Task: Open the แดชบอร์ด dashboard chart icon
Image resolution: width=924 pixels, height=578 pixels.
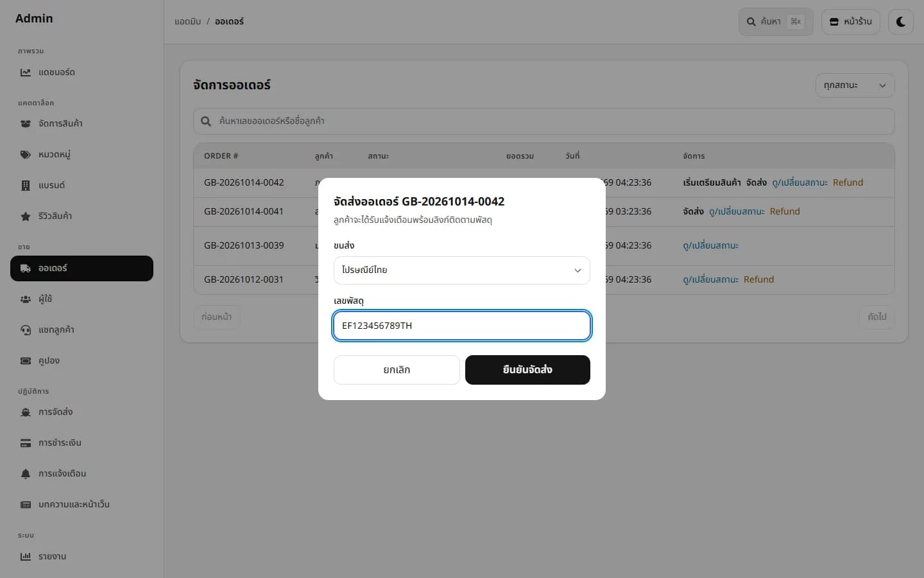Action: coord(26,73)
